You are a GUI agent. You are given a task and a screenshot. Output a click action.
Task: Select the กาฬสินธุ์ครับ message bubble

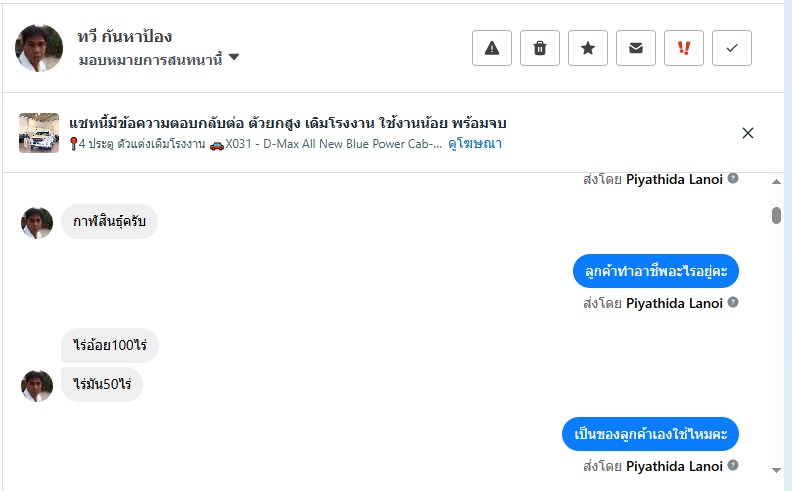(x=110, y=221)
